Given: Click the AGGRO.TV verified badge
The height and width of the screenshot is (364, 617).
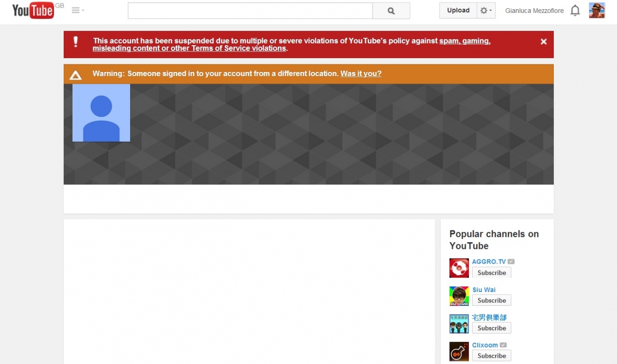Looking at the screenshot, I should coord(511,262).
